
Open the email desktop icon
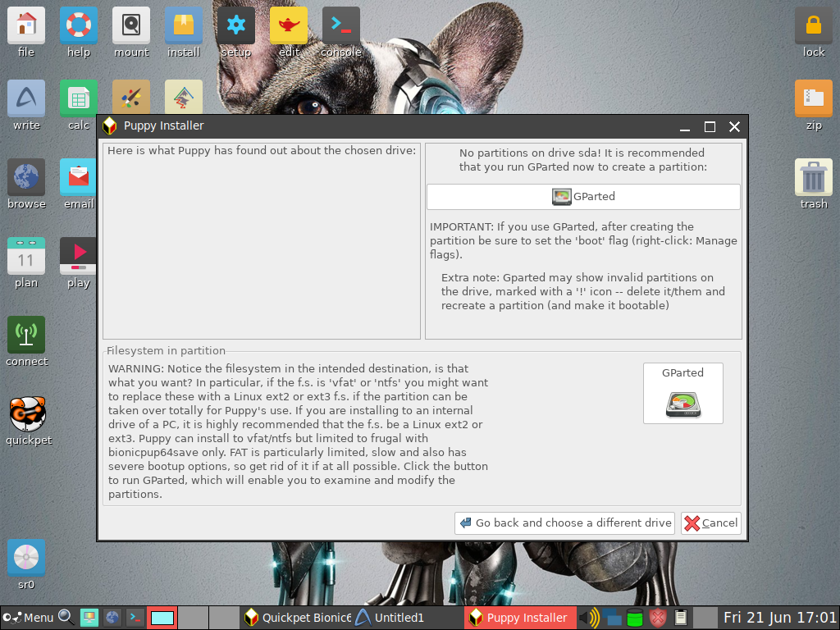(78, 177)
